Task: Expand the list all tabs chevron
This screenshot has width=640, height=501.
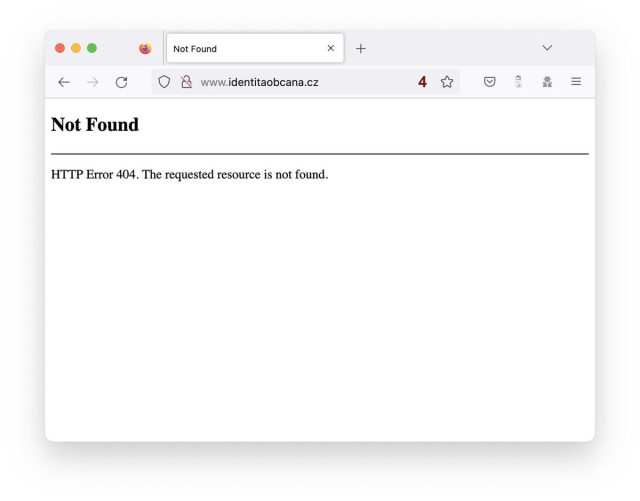Action: coord(547,48)
